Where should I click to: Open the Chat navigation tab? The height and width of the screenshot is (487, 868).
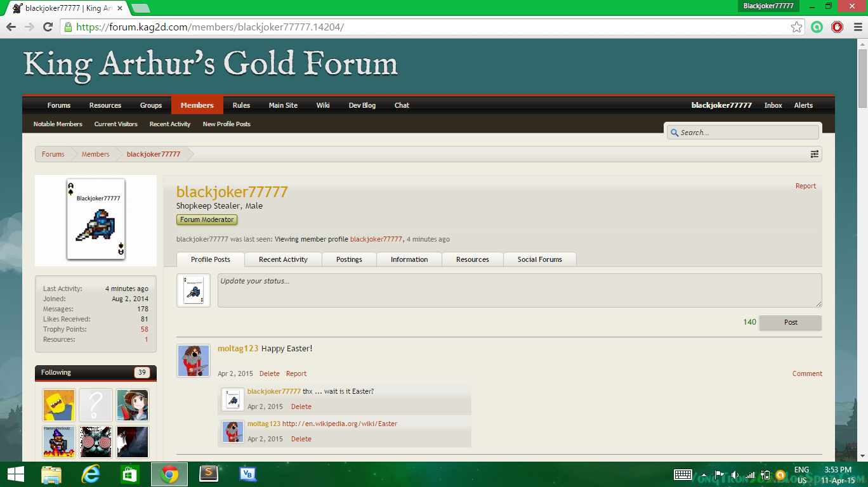pos(402,105)
